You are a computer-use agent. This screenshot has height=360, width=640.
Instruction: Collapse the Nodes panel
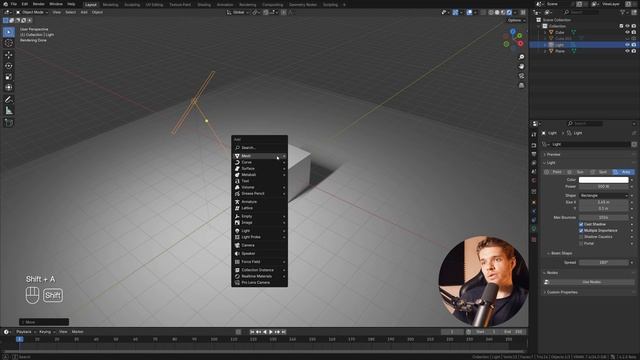click(x=551, y=273)
